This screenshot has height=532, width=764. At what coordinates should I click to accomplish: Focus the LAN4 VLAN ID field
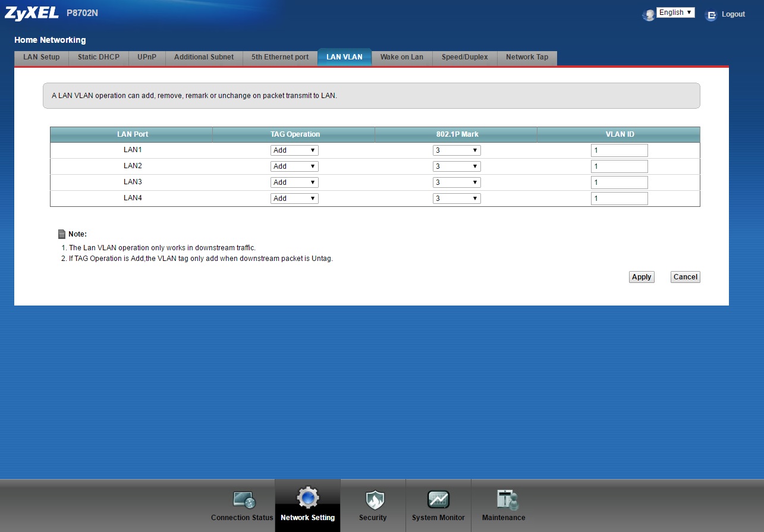click(x=619, y=199)
